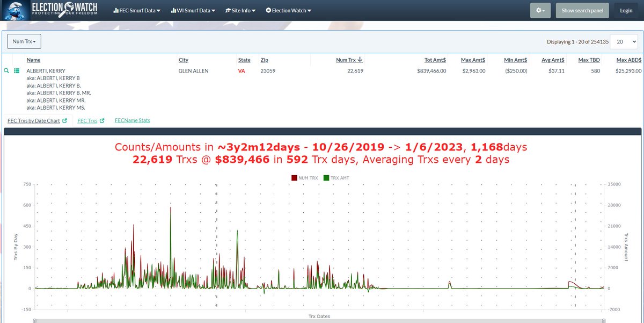The image size is (644, 323).
Task: Switch to the FECName Stats tab
Action: 132,120
